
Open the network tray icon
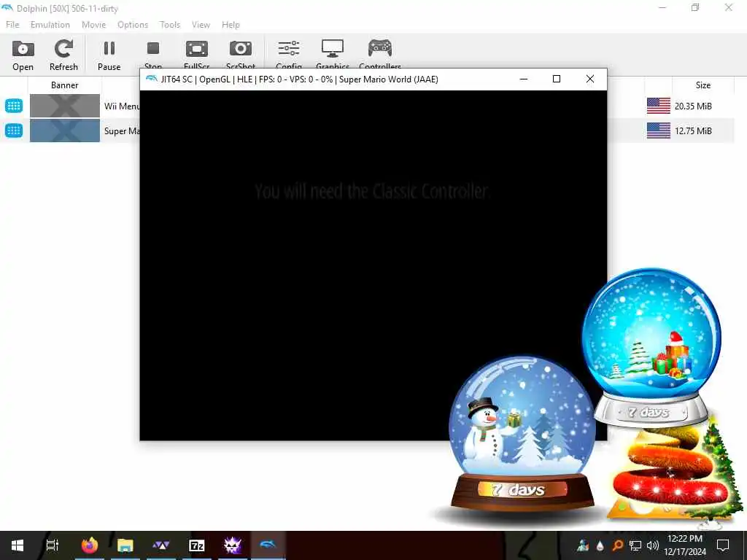coord(635,545)
